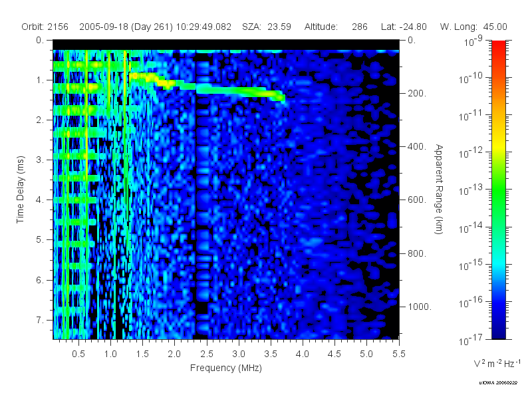Click the 'Lat: -24.80' text

(404, 27)
